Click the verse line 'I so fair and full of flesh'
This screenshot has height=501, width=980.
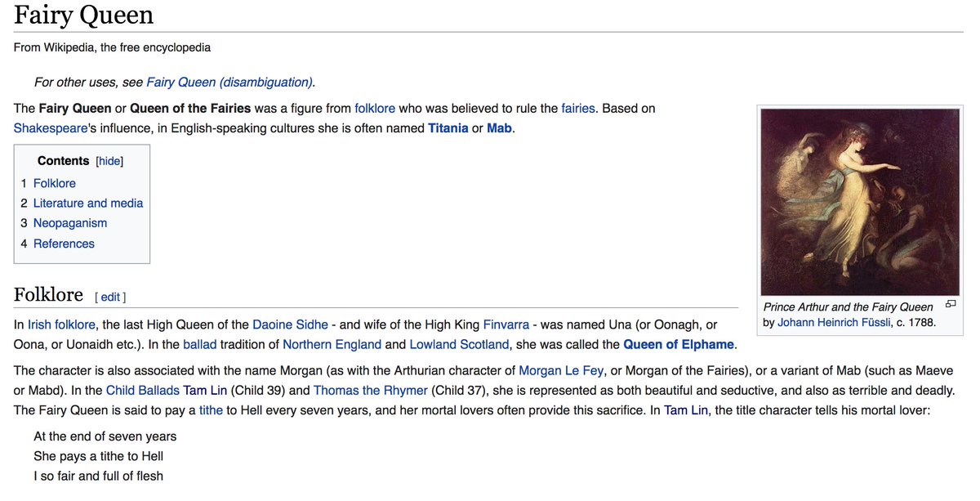[98, 476]
